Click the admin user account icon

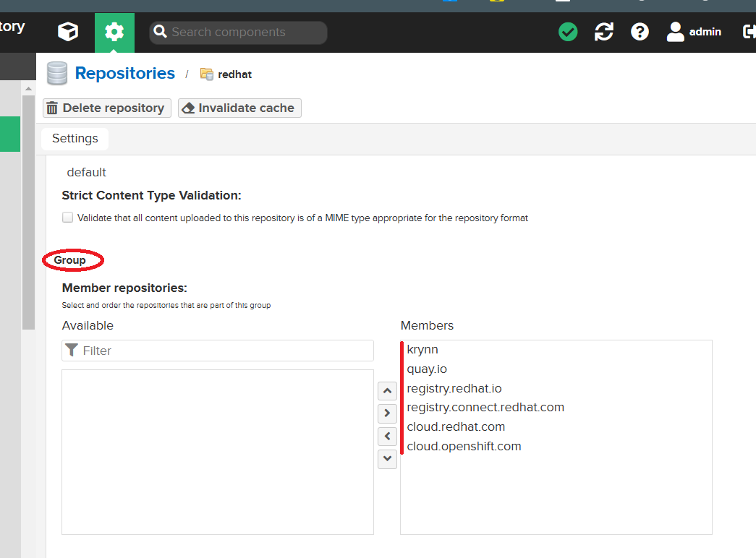coord(676,32)
